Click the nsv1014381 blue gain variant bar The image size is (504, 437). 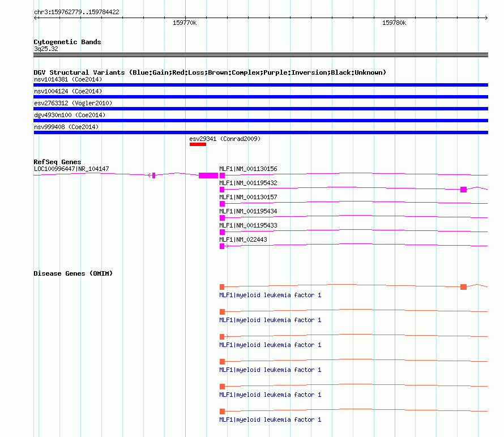pos(260,85)
